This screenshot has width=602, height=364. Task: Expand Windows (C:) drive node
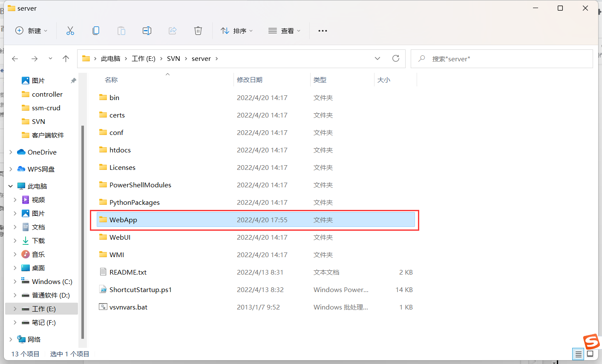click(x=15, y=281)
